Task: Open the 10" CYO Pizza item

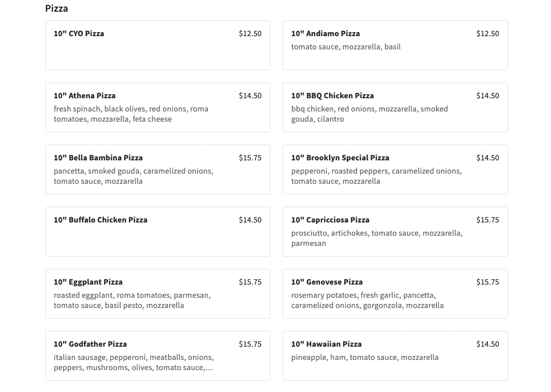Action: point(79,34)
